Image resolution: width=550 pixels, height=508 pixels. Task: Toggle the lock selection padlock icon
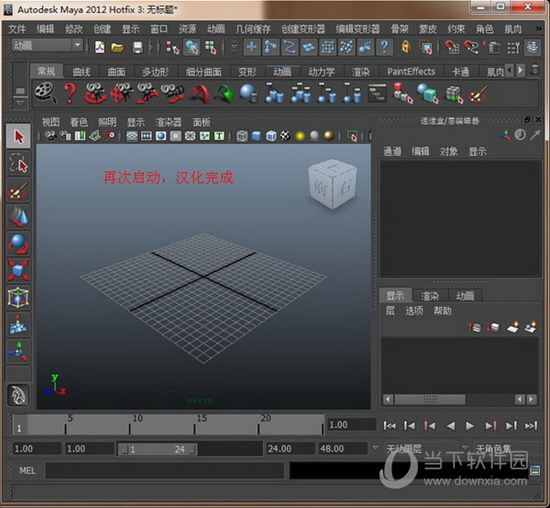(x=406, y=47)
